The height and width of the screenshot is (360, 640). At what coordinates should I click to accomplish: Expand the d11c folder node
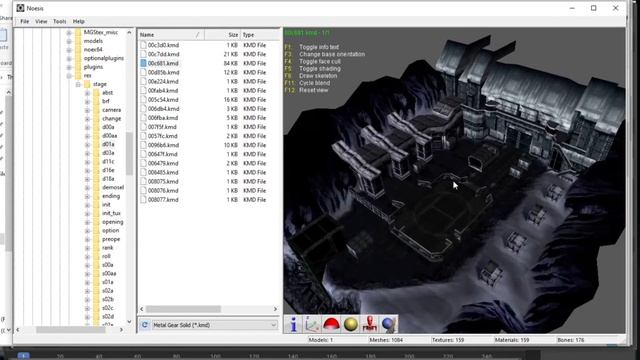coord(87,162)
